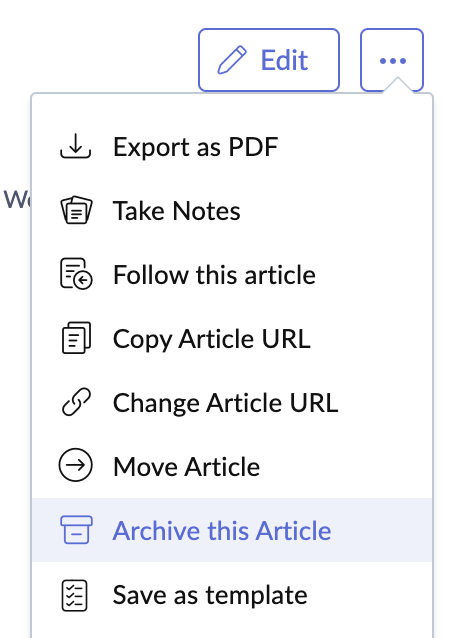This screenshot has height=638, width=472.
Task: Select Follow this article
Action: pos(232,274)
